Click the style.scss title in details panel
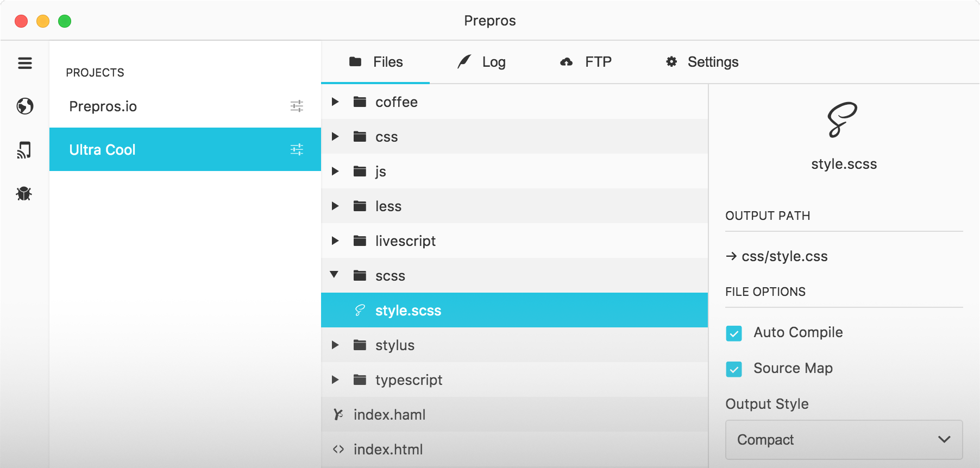Screen dimensions: 980x468 [x=844, y=164]
